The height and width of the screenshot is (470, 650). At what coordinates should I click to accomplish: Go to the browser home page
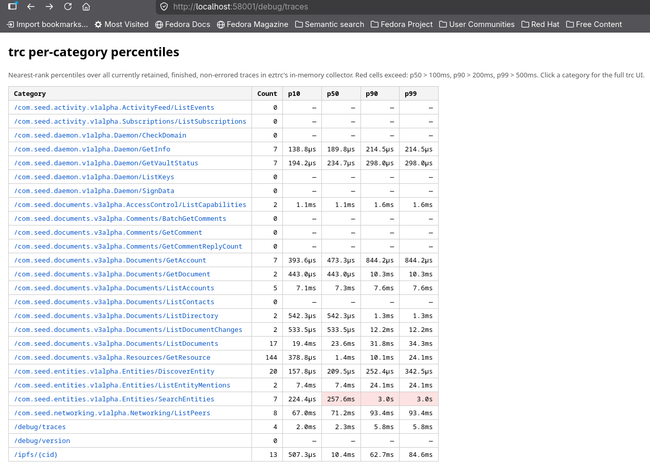(x=85, y=6)
